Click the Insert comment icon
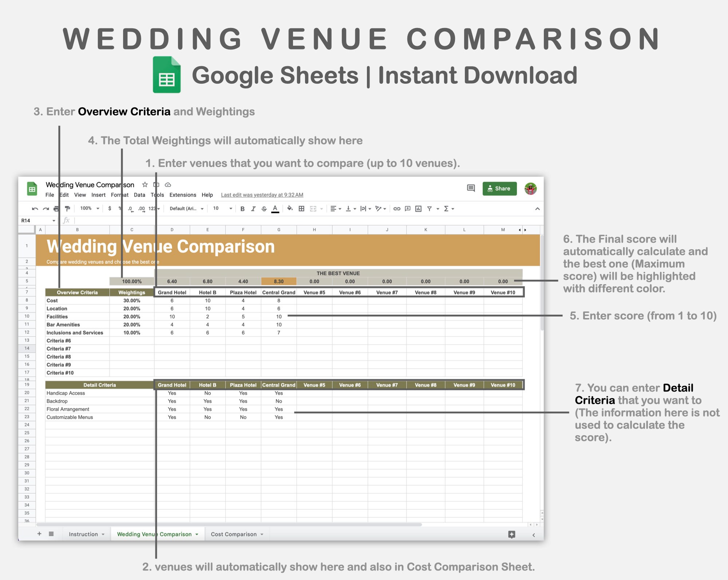The width and height of the screenshot is (728, 580). coord(407,209)
